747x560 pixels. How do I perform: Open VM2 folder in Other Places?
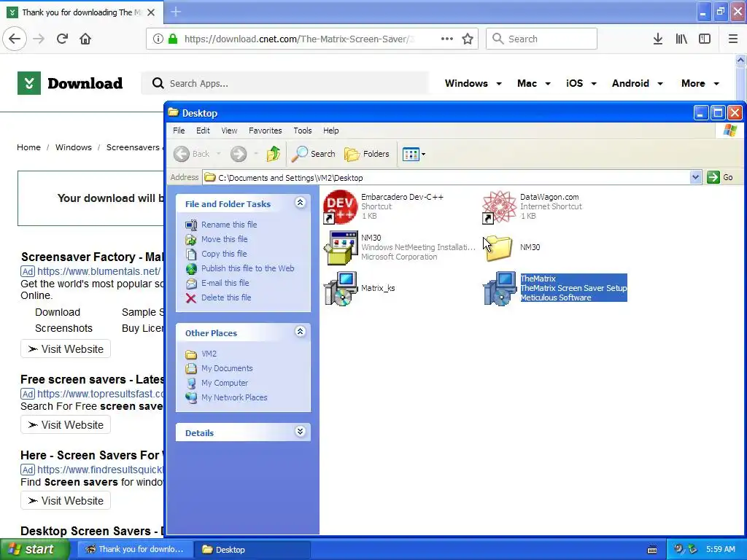209,354
